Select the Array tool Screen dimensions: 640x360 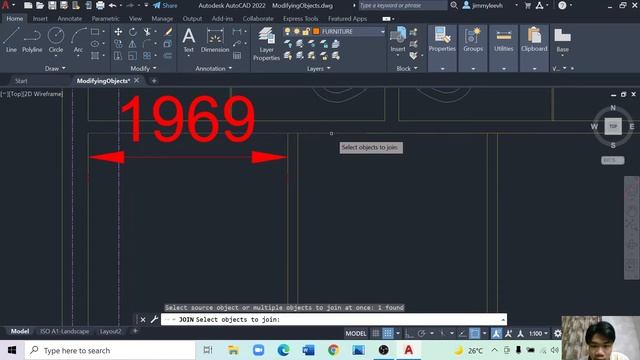click(147, 56)
